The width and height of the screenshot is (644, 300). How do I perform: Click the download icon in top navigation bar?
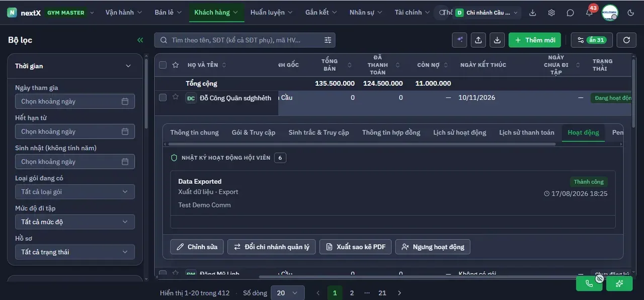coord(533,13)
